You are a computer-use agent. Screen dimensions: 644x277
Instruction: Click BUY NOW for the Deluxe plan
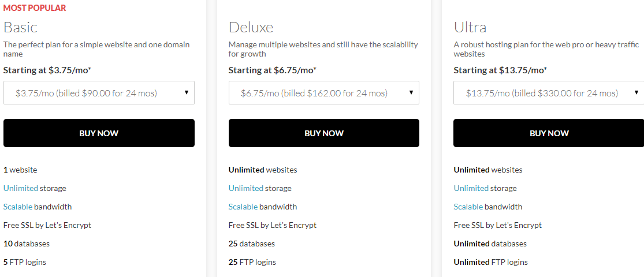[x=324, y=133]
